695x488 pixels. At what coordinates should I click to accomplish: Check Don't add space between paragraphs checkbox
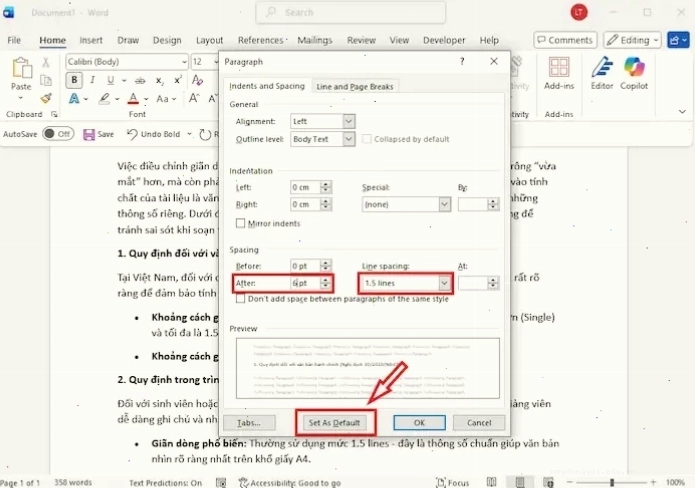pyautogui.click(x=240, y=299)
